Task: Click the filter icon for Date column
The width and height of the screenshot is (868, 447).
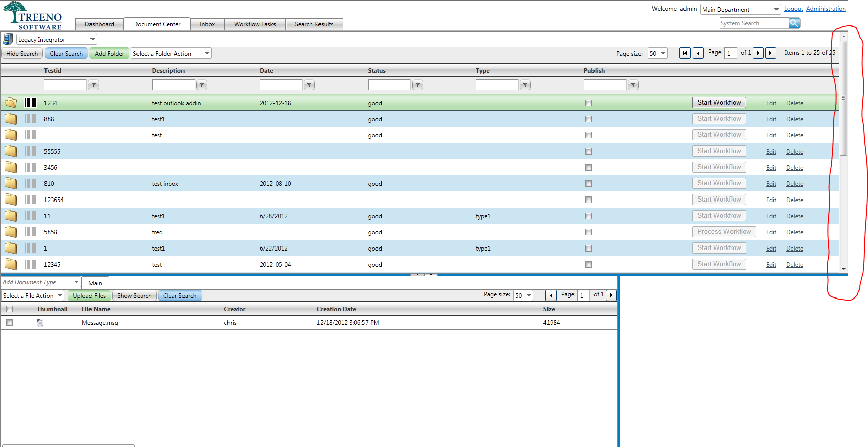Action: point(309,85)
